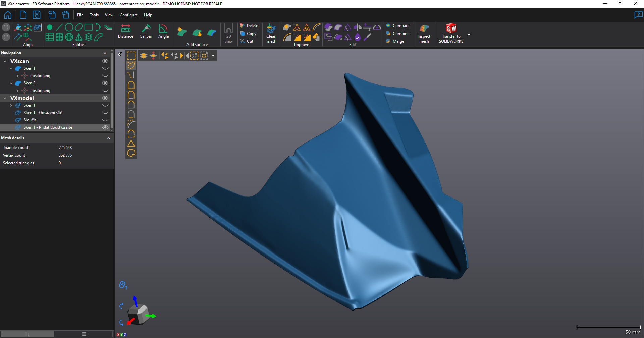Click the Home icon
This screenshot has width=644, height=338.
click(x=8, y=15)
